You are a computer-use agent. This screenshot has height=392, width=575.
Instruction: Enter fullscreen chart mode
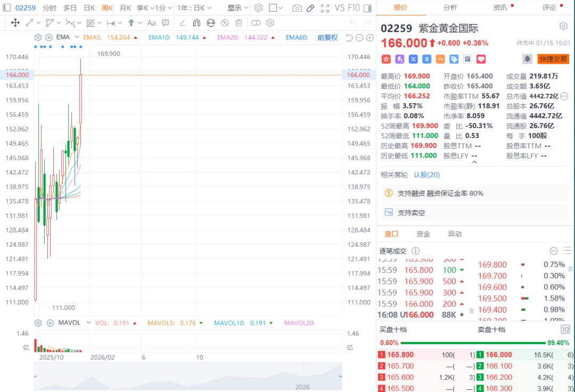325,8
